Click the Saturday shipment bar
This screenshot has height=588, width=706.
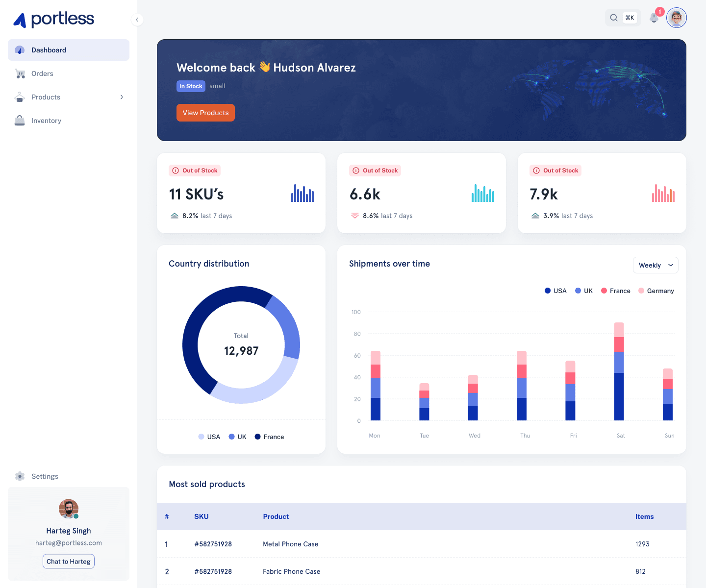click(x=619, y=371)
